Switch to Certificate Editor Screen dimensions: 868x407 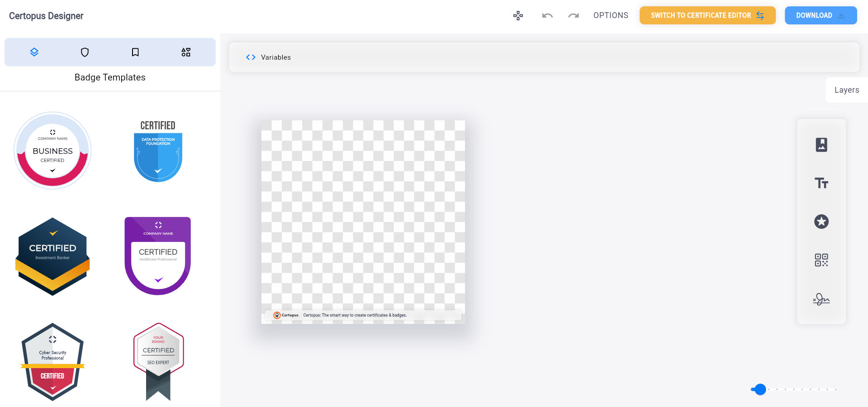pos(707,15)
